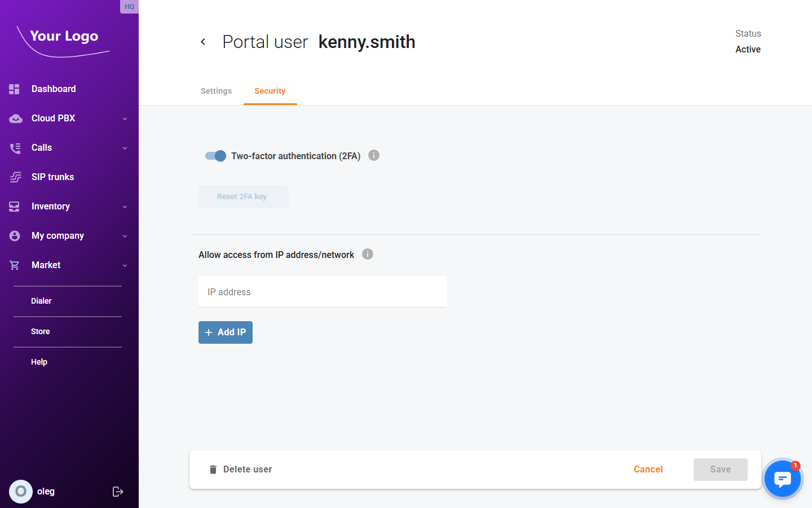Image resolution: width=812 pixels, height=508 pixels.
Task: Open SIP trunks via its sidebar icon
Action: [15, 177]
